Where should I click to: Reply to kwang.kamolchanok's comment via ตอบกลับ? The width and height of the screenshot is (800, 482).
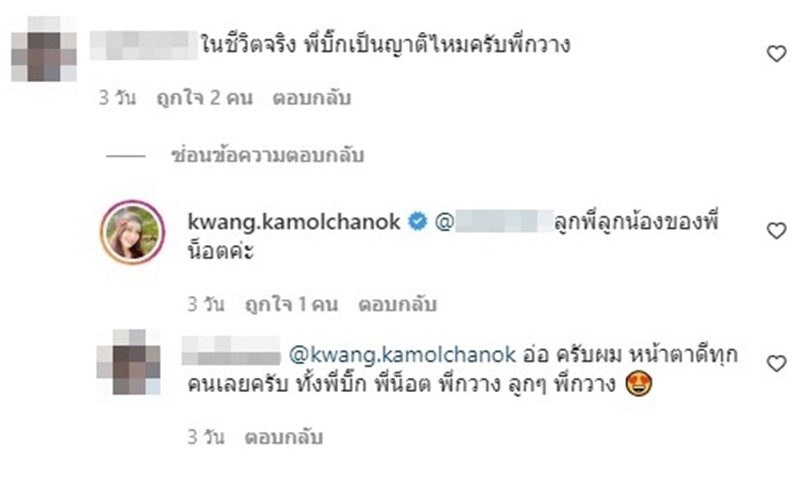(x=397, y=305)
